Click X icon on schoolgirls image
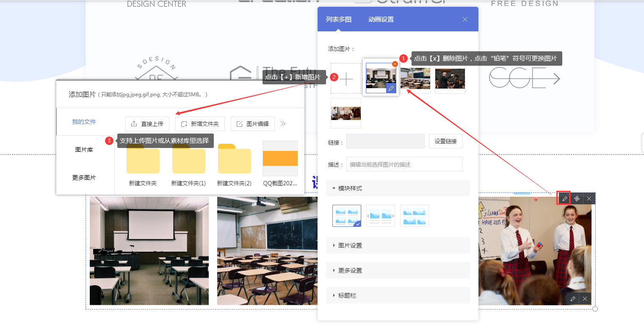 (x=585, y=299)
